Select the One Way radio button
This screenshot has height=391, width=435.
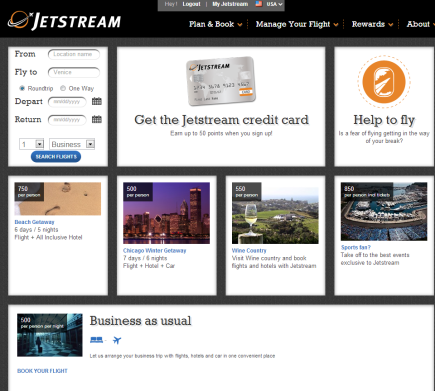coord(63,88)
